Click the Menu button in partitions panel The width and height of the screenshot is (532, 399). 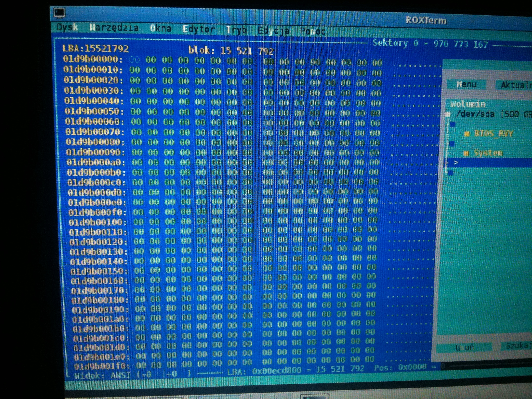click(x=466, y=84)
